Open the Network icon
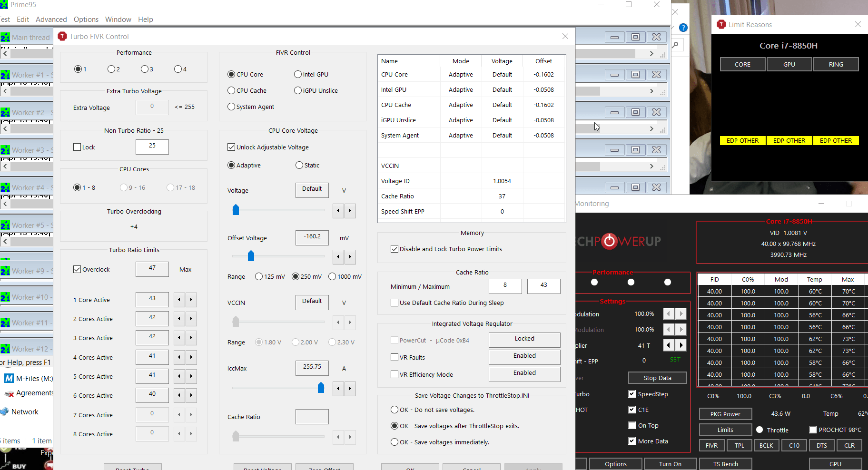868x470 pixels. [5, 411]
